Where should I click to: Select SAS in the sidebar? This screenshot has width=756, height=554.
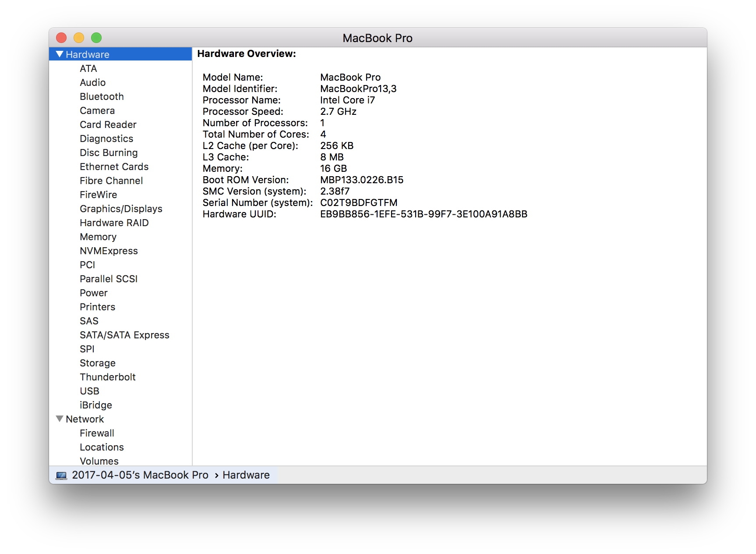coord(89,321)
